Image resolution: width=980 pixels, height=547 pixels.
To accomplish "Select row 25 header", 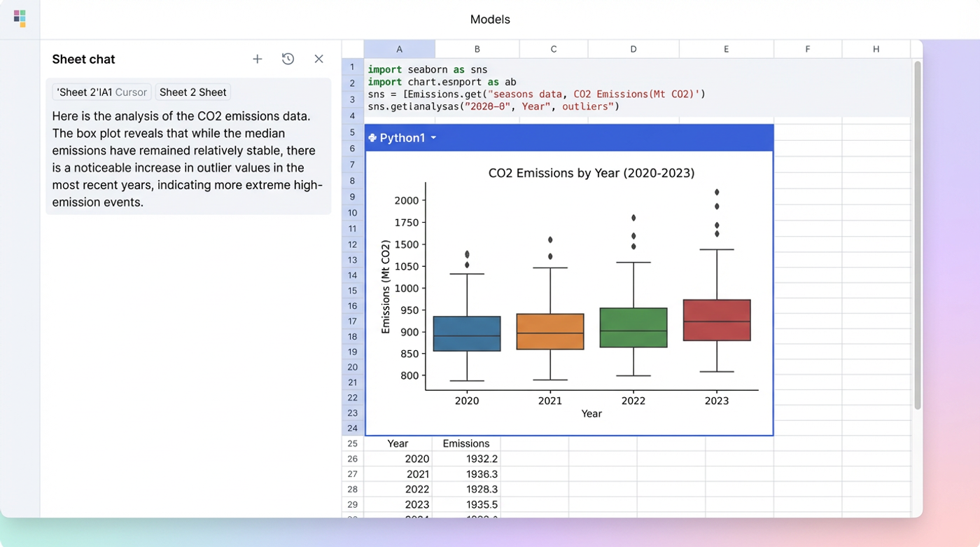I will pyautogui.click(x=353, y=443).
